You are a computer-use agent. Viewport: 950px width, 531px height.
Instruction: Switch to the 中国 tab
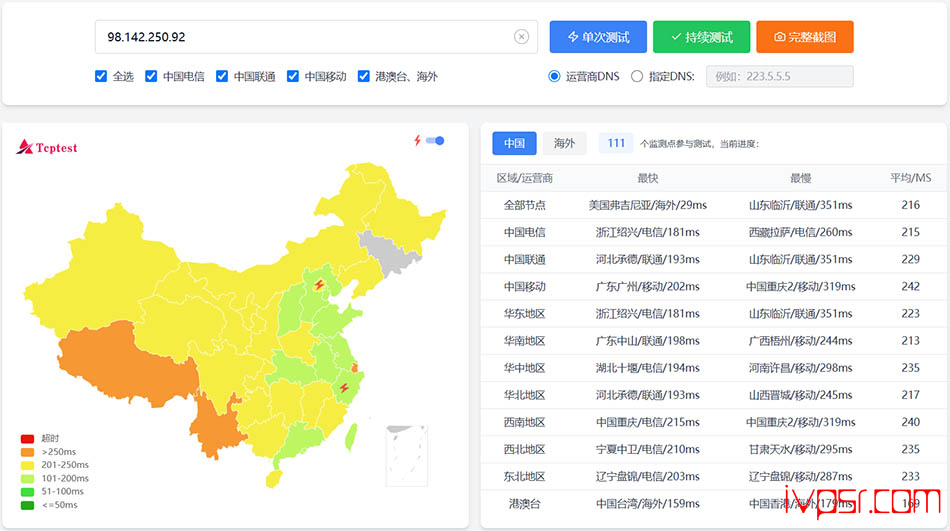click(514, 143)
